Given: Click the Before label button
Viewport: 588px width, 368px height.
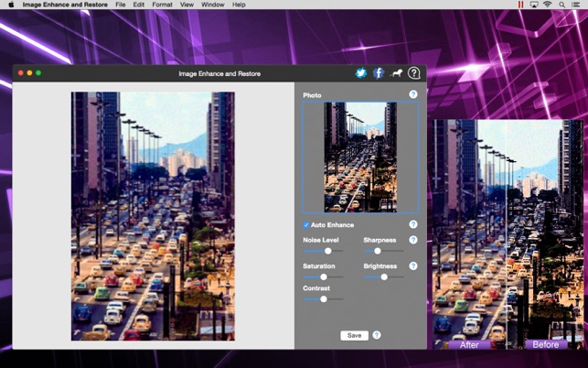Looking at the screenshot, I should tap(546, 345).
